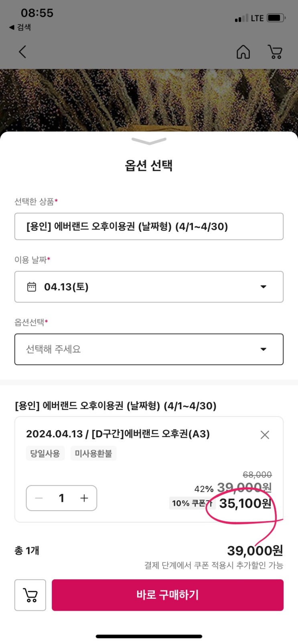
Task: Tap the 당일사용 tag
Action: pos(45,454)
